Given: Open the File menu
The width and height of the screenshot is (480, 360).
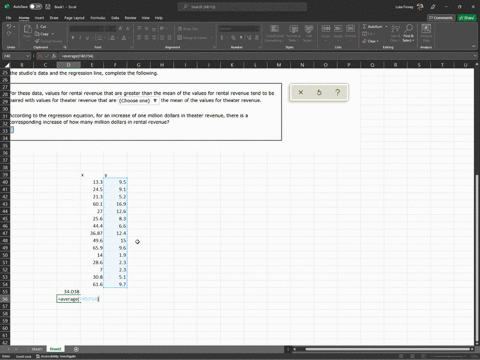Looking at the screenshot, I should 9,18.
